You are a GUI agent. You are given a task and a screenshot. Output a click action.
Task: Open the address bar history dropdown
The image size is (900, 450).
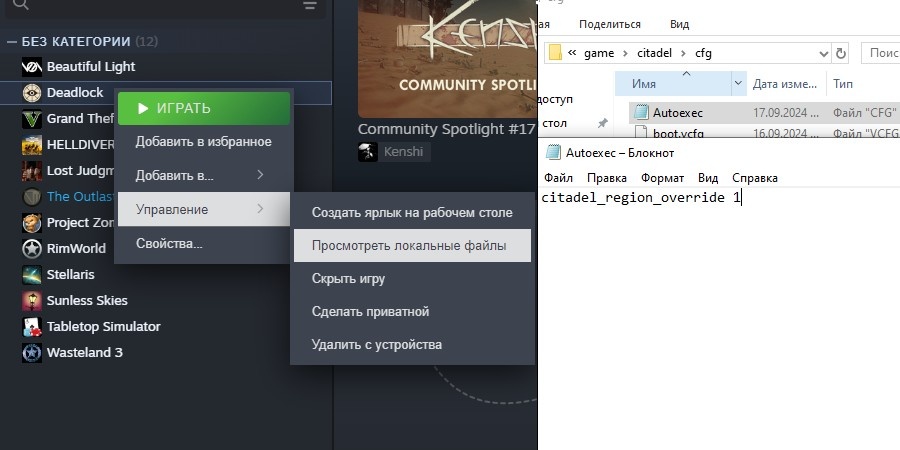click(x=824, y=54)
